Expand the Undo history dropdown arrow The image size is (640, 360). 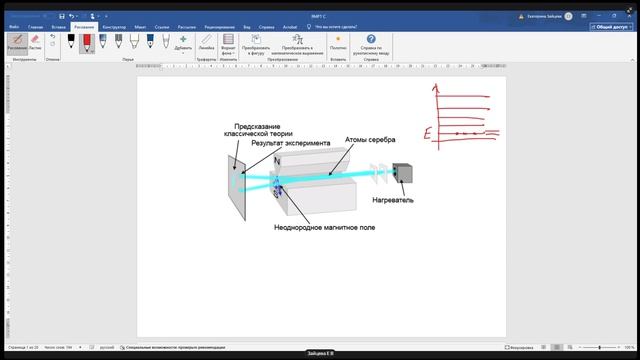[77, 16]
